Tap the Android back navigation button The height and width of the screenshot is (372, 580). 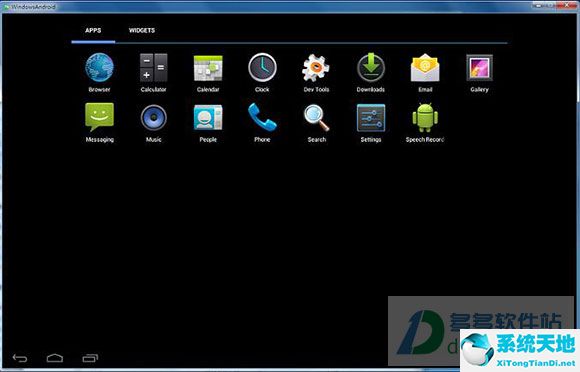pyautogui.click(x=20, y=358)
